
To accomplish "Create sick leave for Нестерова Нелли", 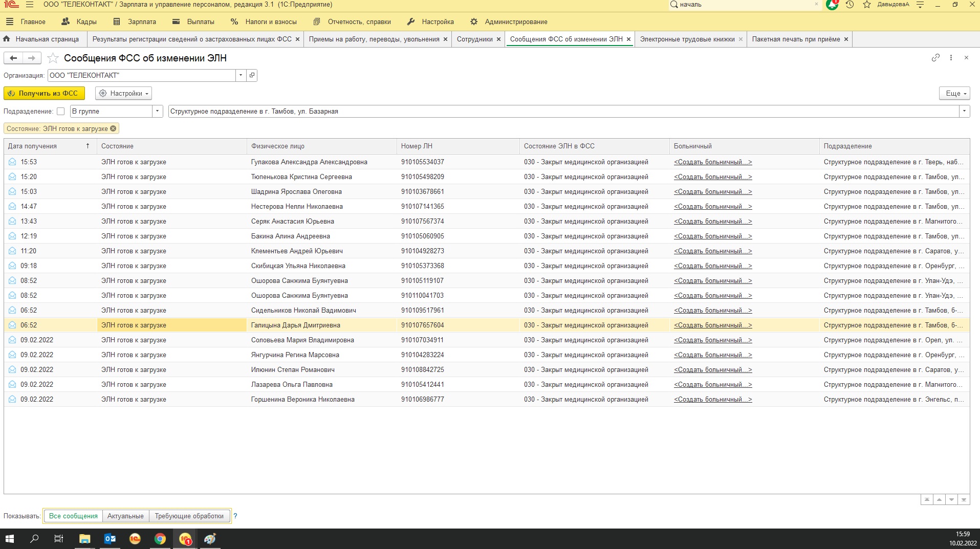I will [x=713, y=207].
